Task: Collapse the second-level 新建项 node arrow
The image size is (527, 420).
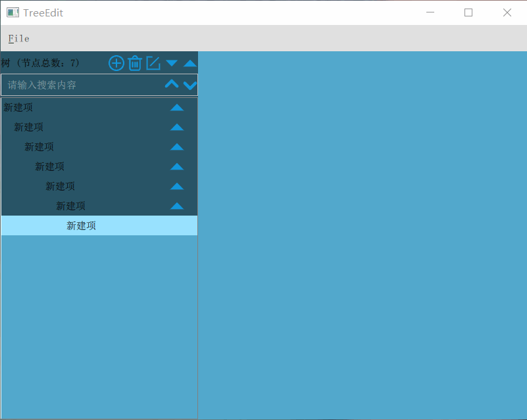Action: [x=177, y=128]
